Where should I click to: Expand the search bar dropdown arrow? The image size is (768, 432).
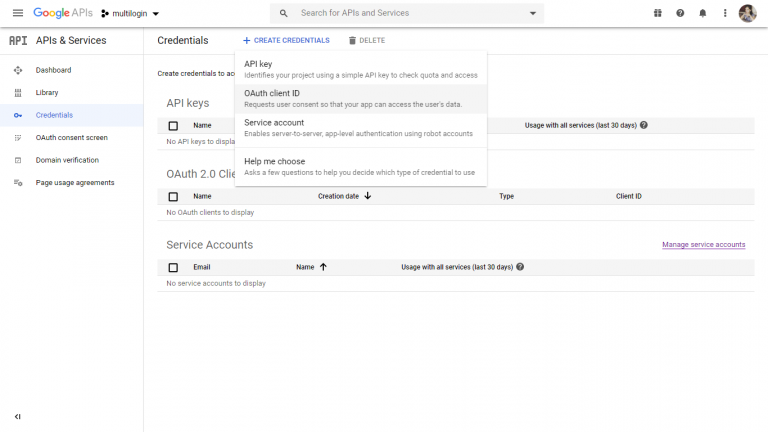click(533, 13)
